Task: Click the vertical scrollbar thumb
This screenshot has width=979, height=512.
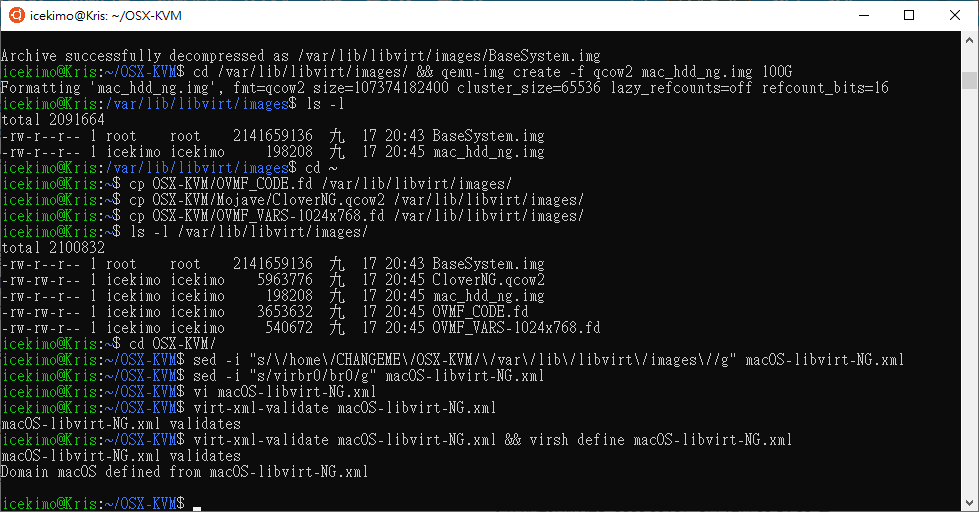Action: 969,81
